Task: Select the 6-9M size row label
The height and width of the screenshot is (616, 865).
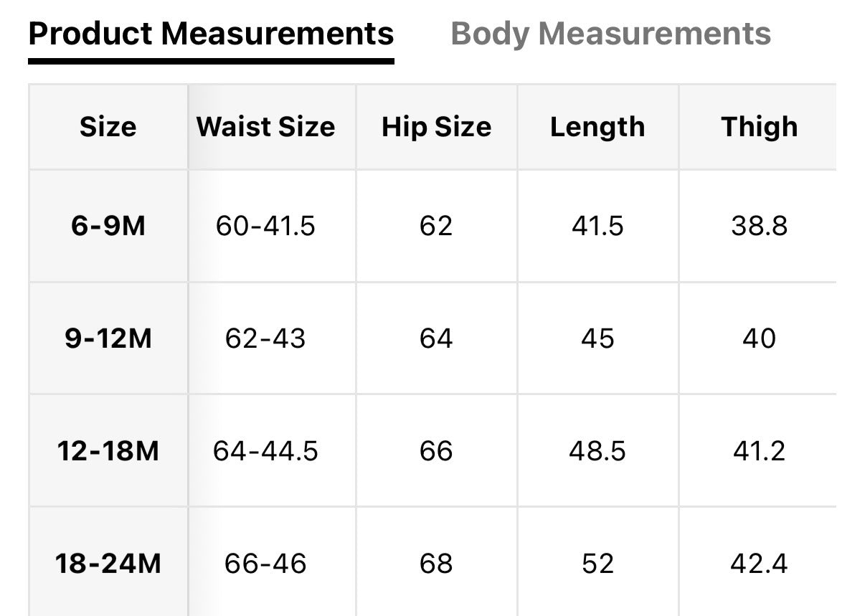Action: [x=108, y=226]
